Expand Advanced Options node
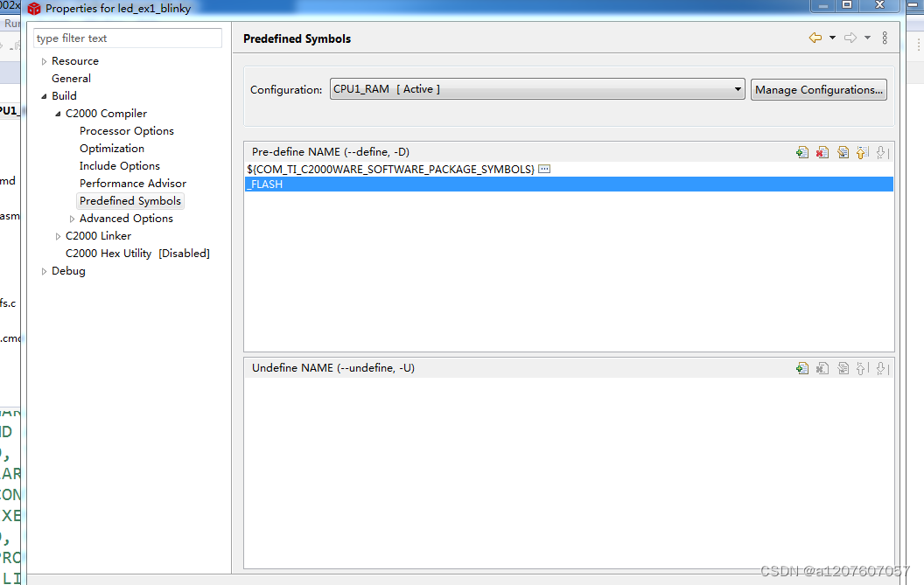 (72, 219)
